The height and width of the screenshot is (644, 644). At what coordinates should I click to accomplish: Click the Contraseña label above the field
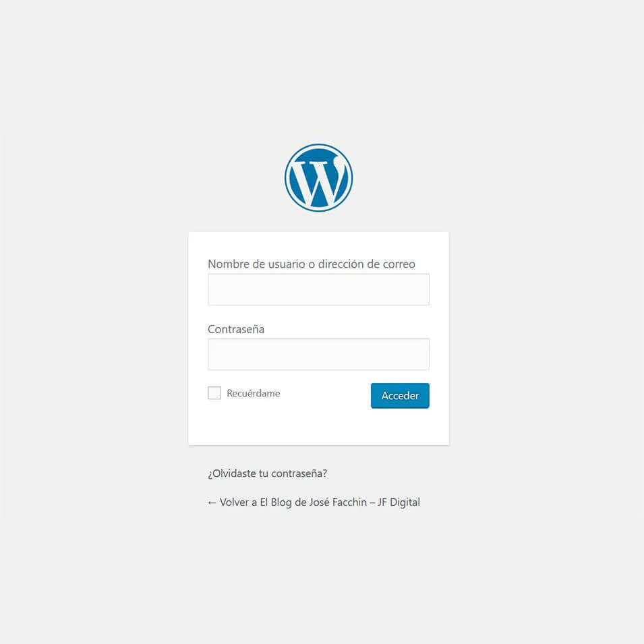[x=236, y=329]
